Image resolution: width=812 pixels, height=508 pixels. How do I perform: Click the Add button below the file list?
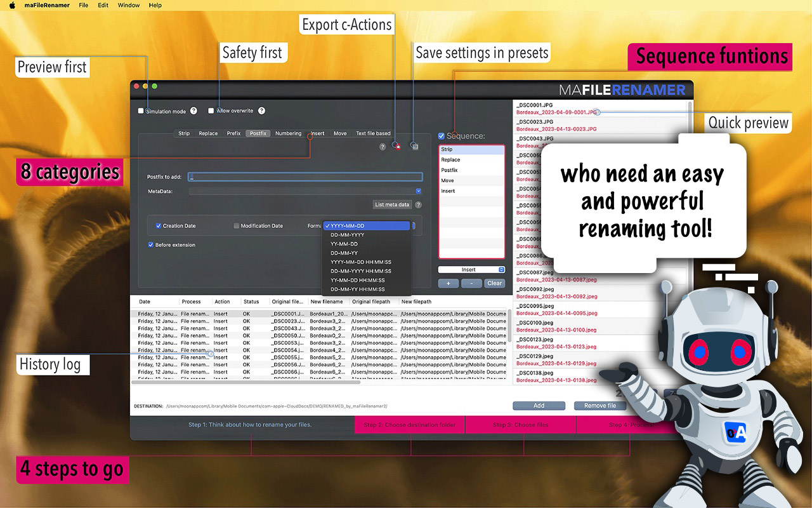539,406
